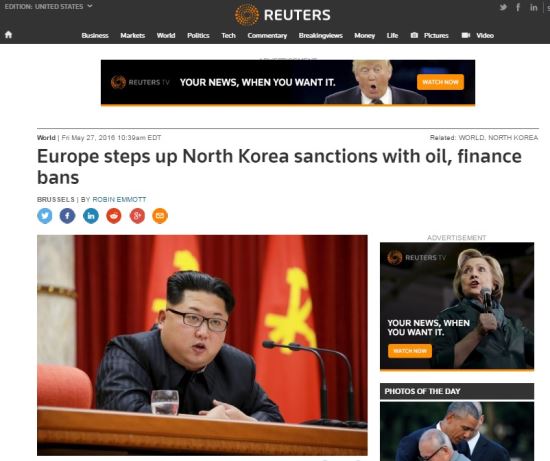Select the Breakingviews navigation item
This screenshot has height=461, width=550.
point(321,35)
